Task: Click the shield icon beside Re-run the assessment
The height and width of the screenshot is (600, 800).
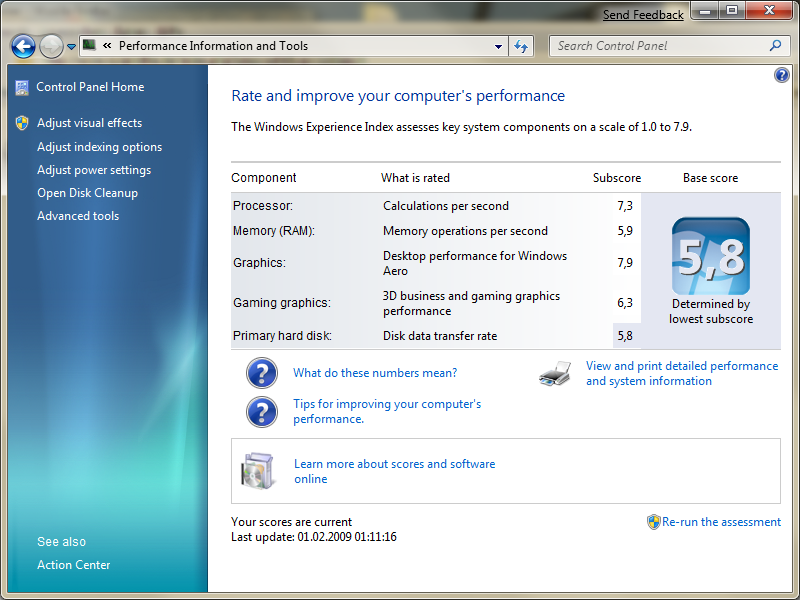Action: [654, 522]
